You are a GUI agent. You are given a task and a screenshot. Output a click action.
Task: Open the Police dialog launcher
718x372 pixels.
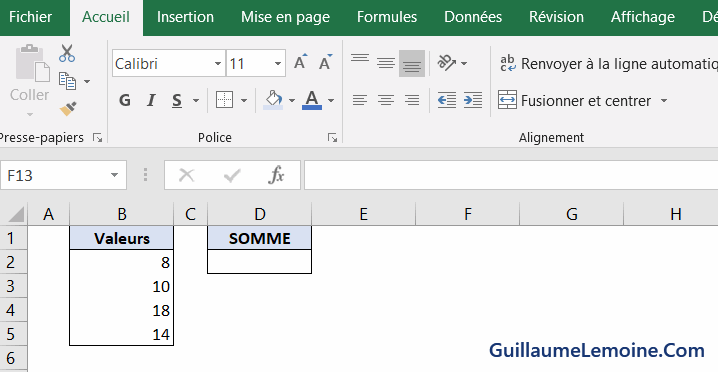pos(333,137)
